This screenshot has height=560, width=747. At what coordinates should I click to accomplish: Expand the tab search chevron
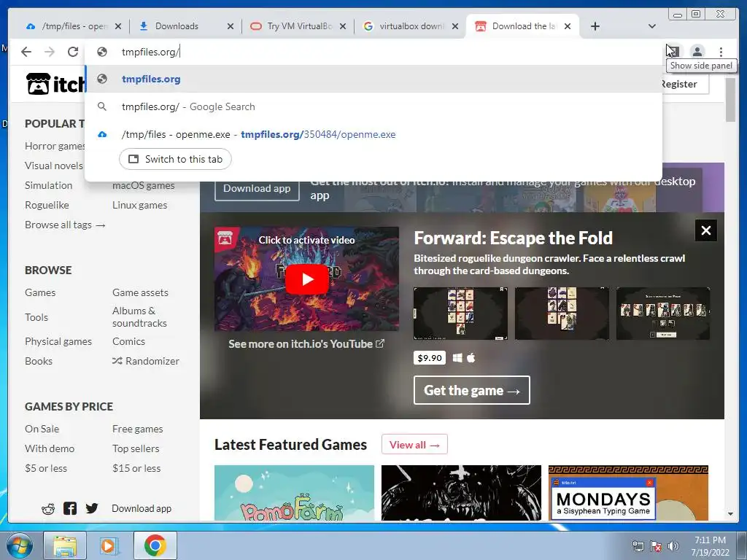coord(652,26)
